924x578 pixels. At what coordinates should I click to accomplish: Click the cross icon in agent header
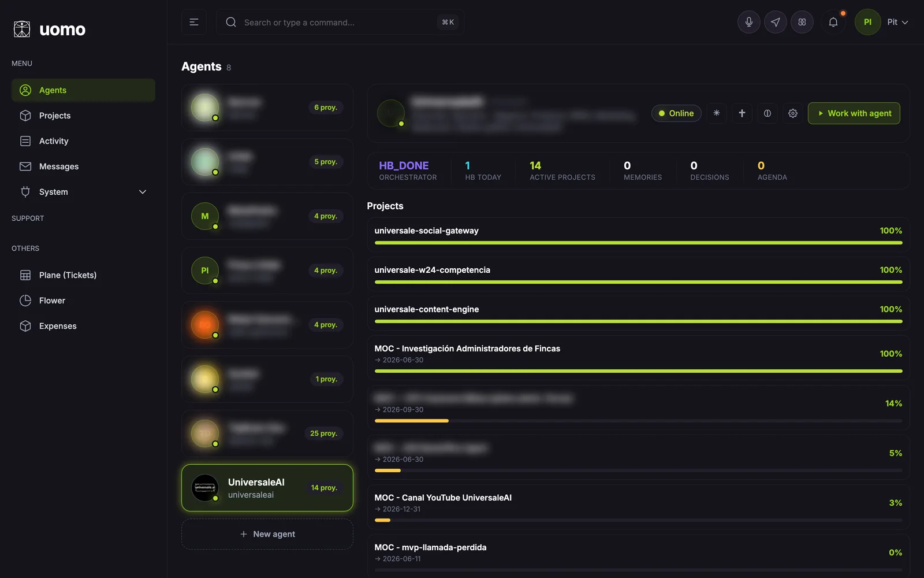(742, 113)
